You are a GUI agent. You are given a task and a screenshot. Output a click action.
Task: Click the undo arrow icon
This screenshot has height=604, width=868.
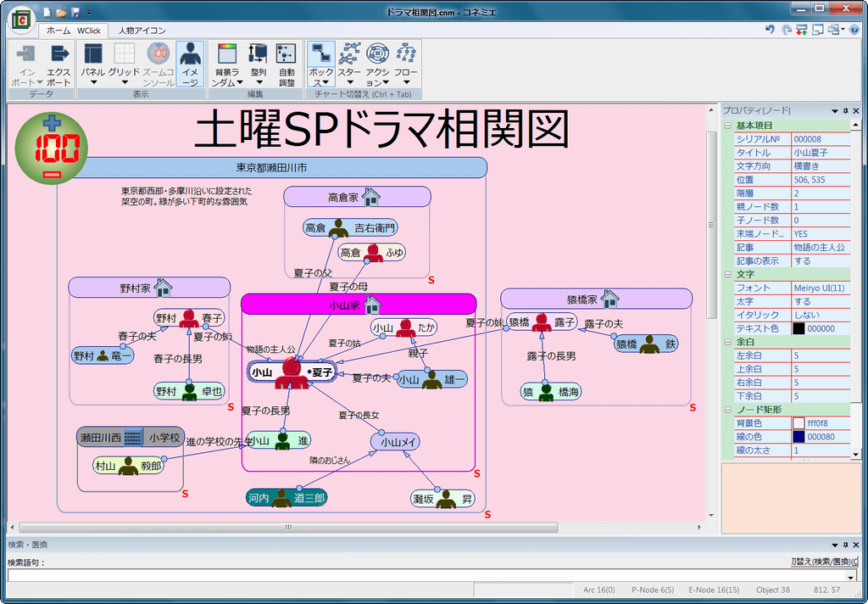pyautogui.click(x=770, y=30)
